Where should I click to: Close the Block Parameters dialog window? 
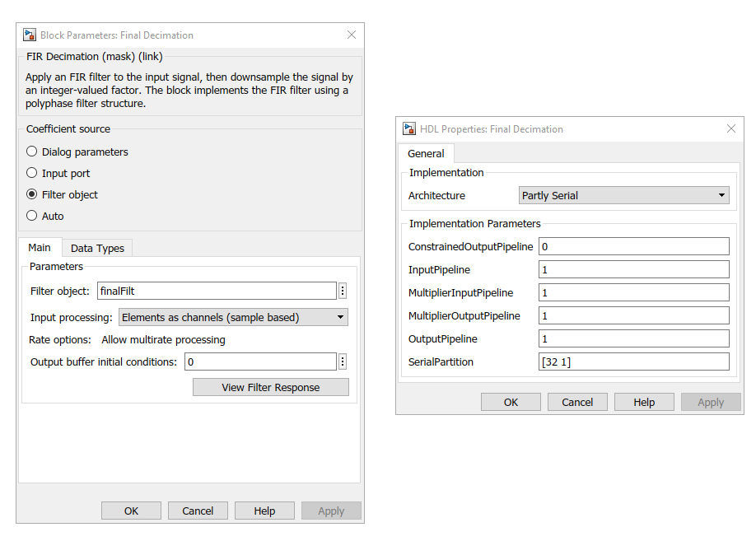[352, 35]
